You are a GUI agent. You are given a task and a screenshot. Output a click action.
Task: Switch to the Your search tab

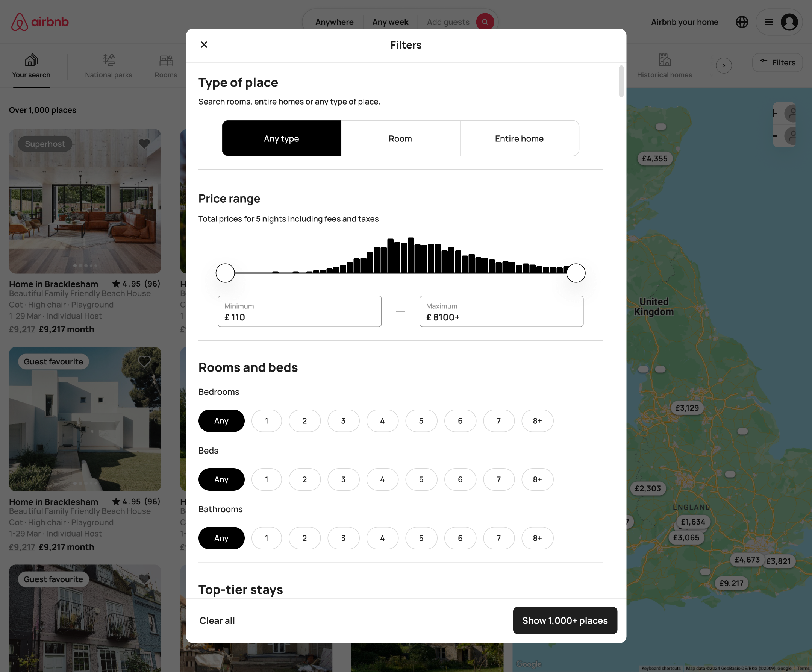point(31,66)
